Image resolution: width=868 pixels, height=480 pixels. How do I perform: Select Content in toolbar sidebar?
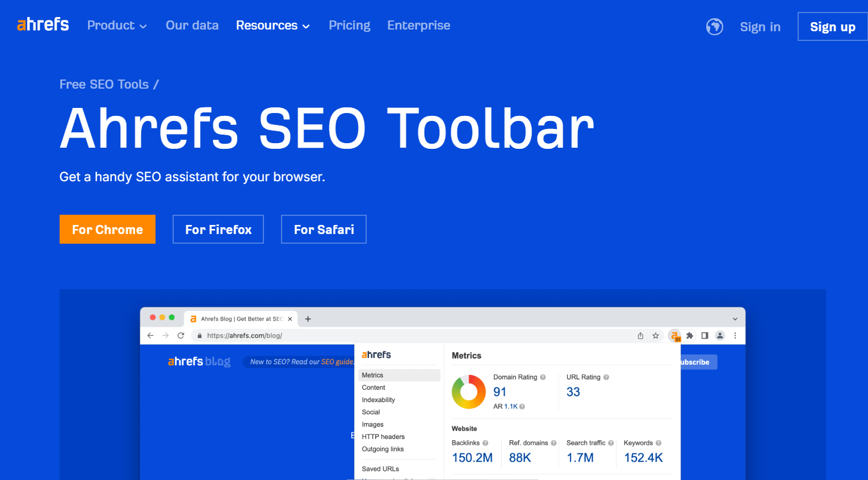coord(374,387)
